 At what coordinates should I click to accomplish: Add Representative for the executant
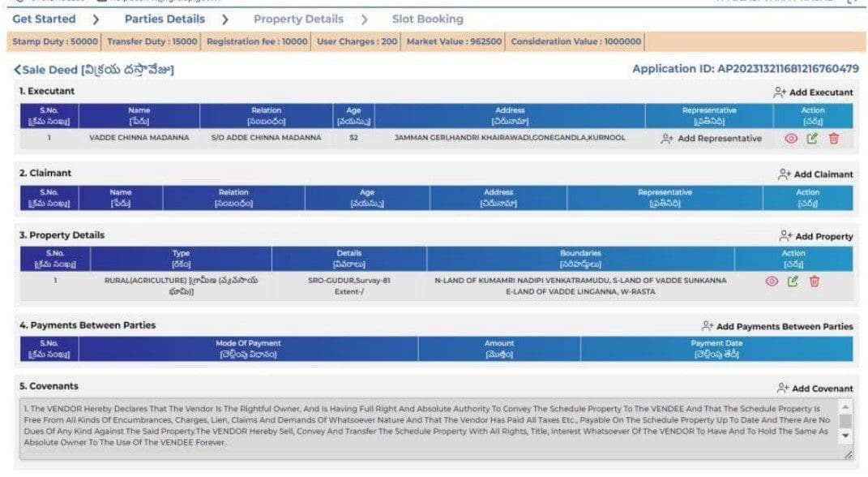(712, 139)
